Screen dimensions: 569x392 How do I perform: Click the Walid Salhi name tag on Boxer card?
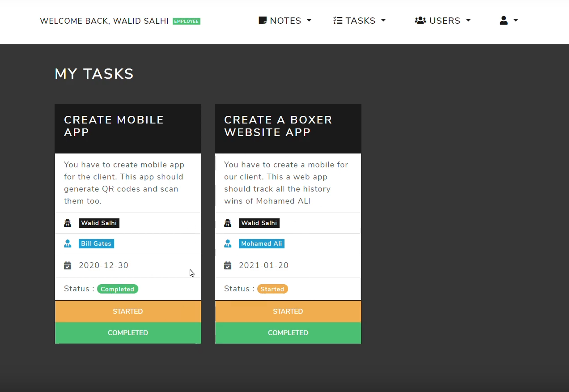point(259,223)
